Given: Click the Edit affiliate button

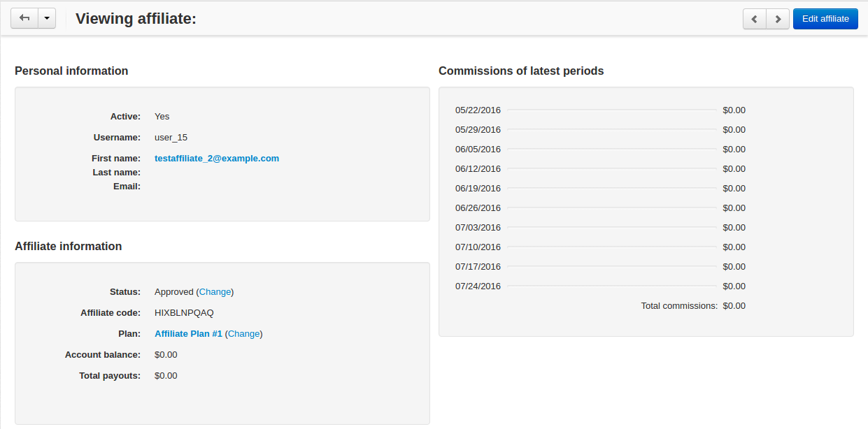Looking at the screenshot, I should click(x=825, y=19).
